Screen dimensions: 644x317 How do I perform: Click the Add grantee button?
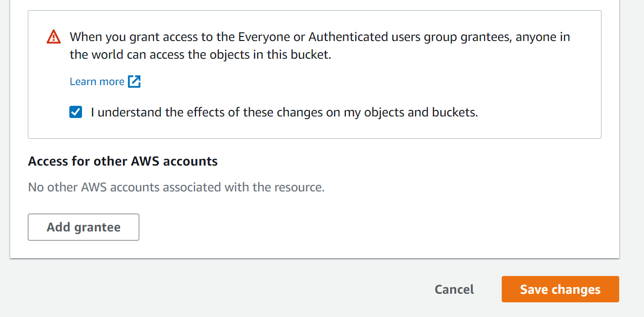pos(84,227)
